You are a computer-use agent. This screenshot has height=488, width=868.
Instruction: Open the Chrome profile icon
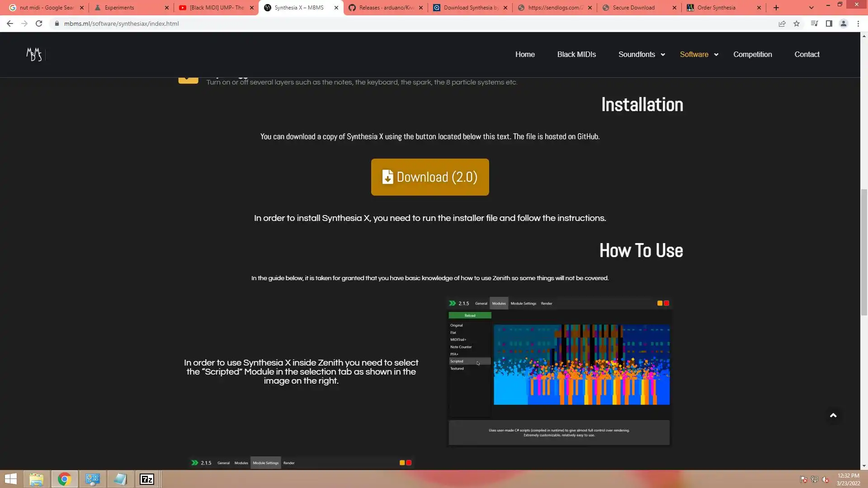(843, 23)
